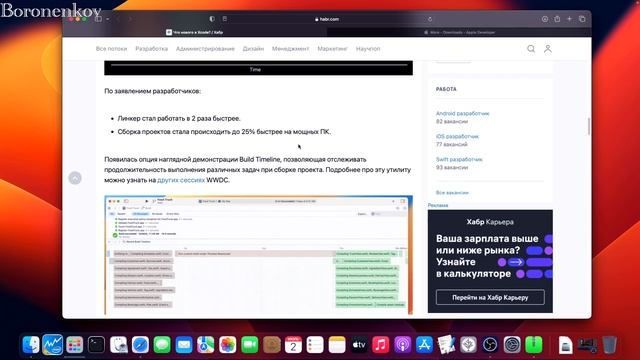Open 'Swift разработчик' vacancies link
Image resolution: width=640 pixels, height=360 pixels.
click(459, 159)
